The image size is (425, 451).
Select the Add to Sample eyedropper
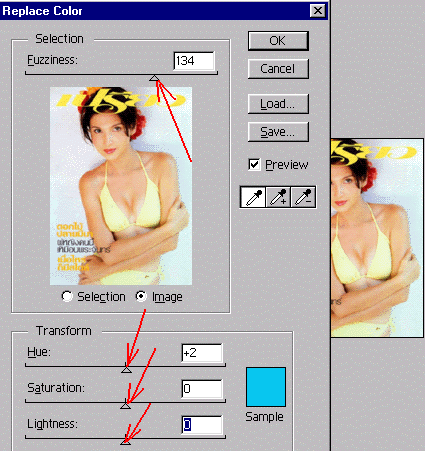(278, 197)
